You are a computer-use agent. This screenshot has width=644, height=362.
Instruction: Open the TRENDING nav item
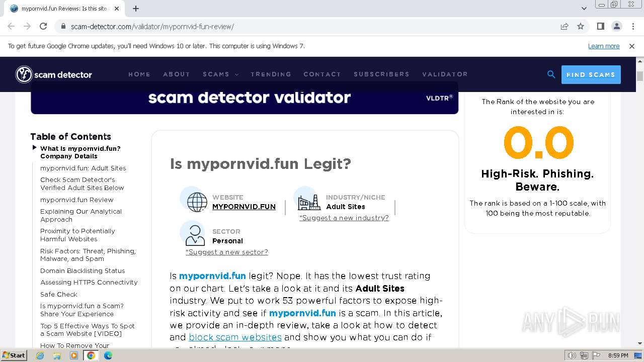click(271, 74)
